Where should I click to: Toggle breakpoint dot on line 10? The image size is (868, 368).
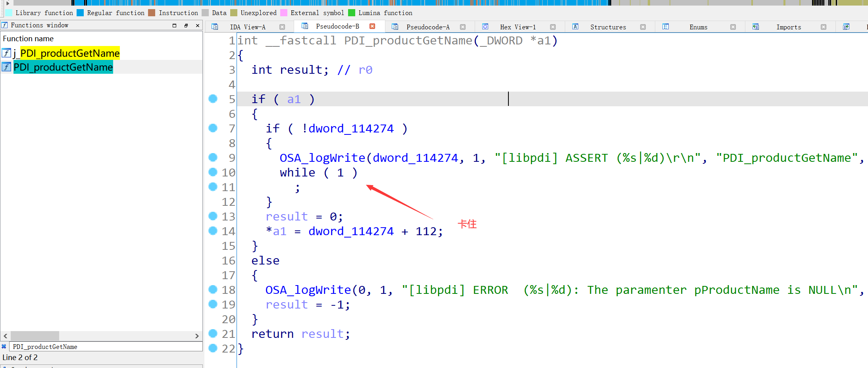(213, 172)
